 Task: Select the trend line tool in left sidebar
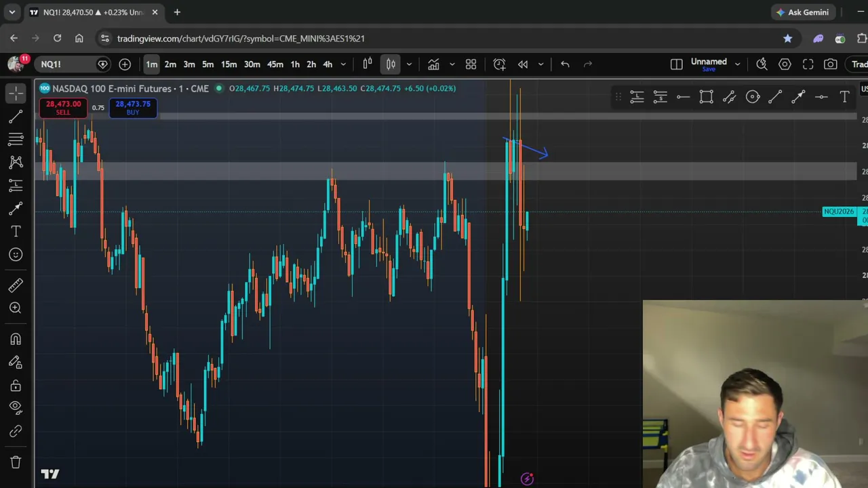16,117
